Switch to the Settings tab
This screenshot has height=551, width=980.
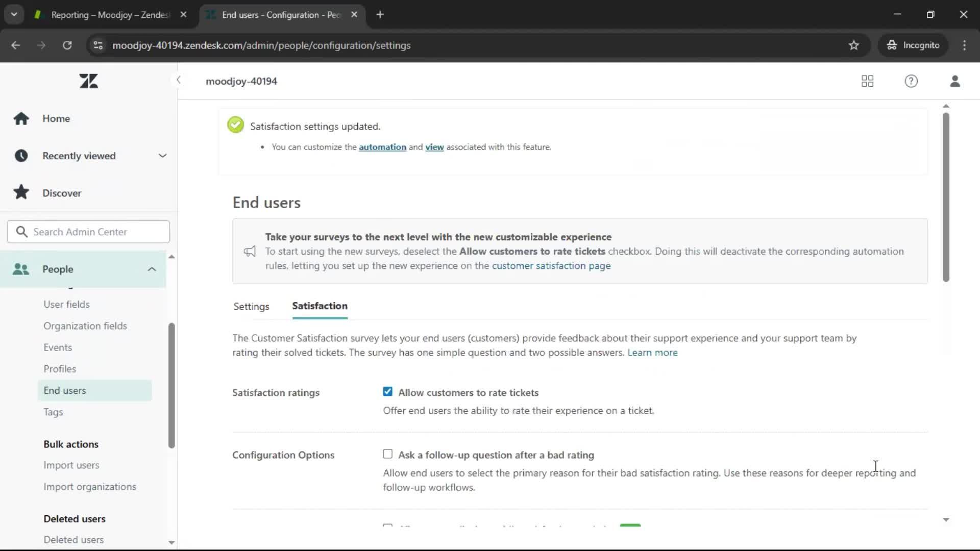(x=251, y=307)
